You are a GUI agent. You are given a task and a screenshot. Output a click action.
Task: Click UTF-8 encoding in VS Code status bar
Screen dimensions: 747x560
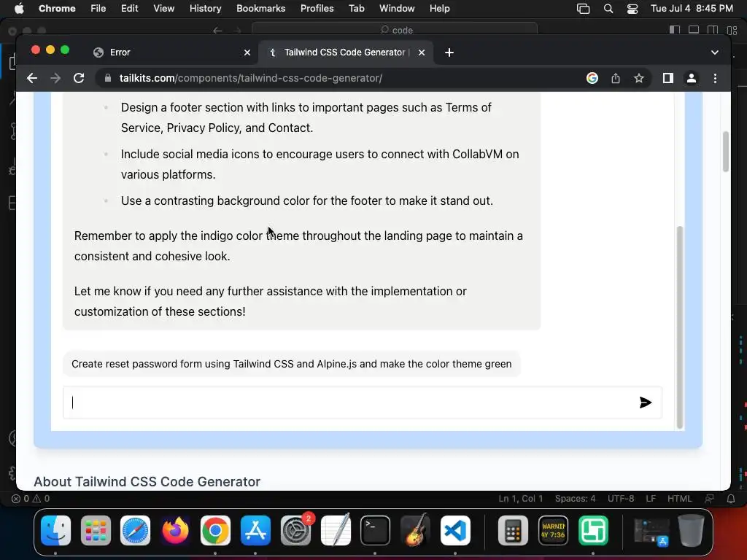(x=621, y=499)
